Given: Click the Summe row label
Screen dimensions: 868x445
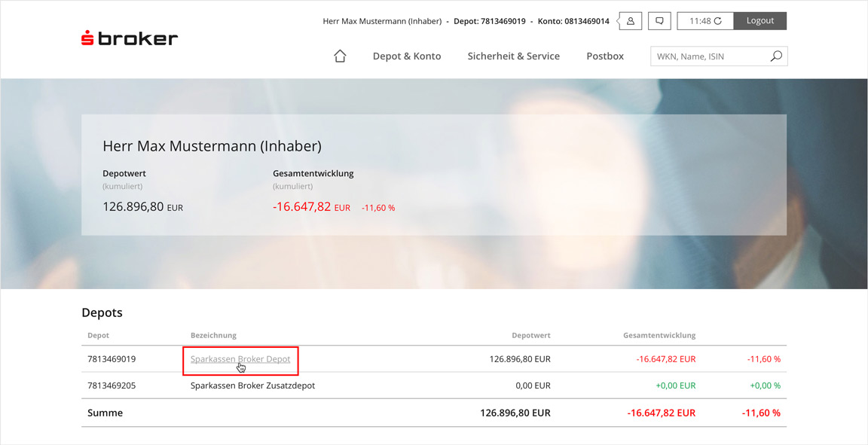Looking at the screenshot, I should click(105, 413).
